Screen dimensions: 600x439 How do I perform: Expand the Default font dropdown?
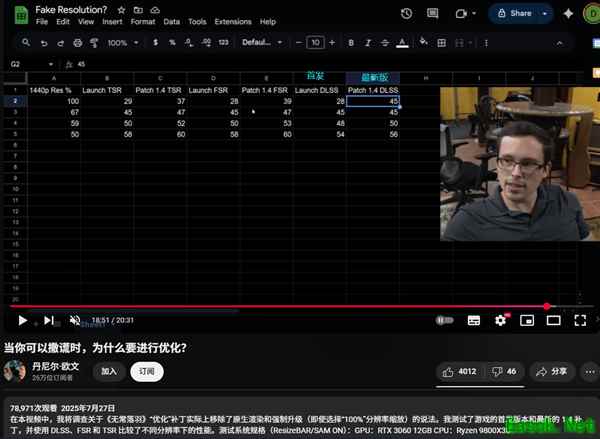[259, 43]
